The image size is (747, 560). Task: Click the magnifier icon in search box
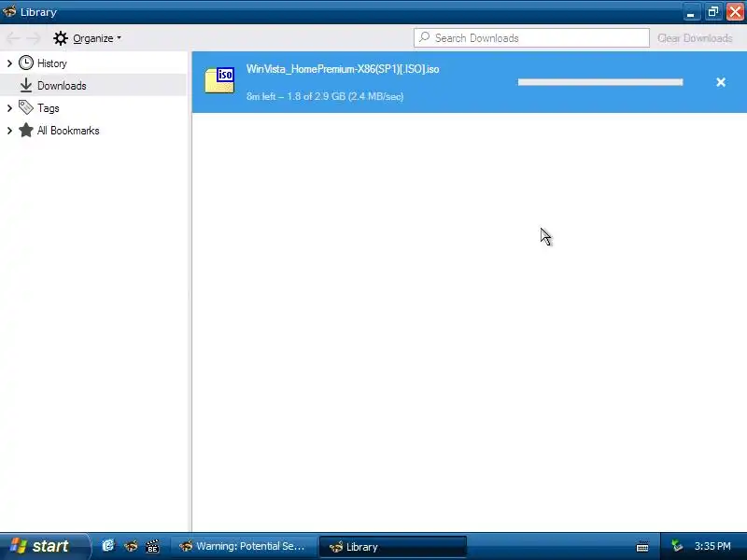coord(424,37)
